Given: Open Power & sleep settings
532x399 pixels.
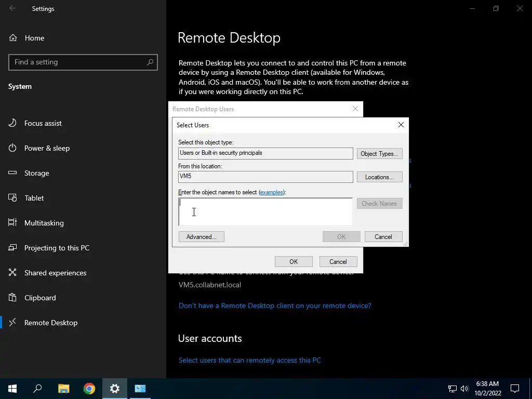Looking at the screenshot, I should [x=47, y=148].
